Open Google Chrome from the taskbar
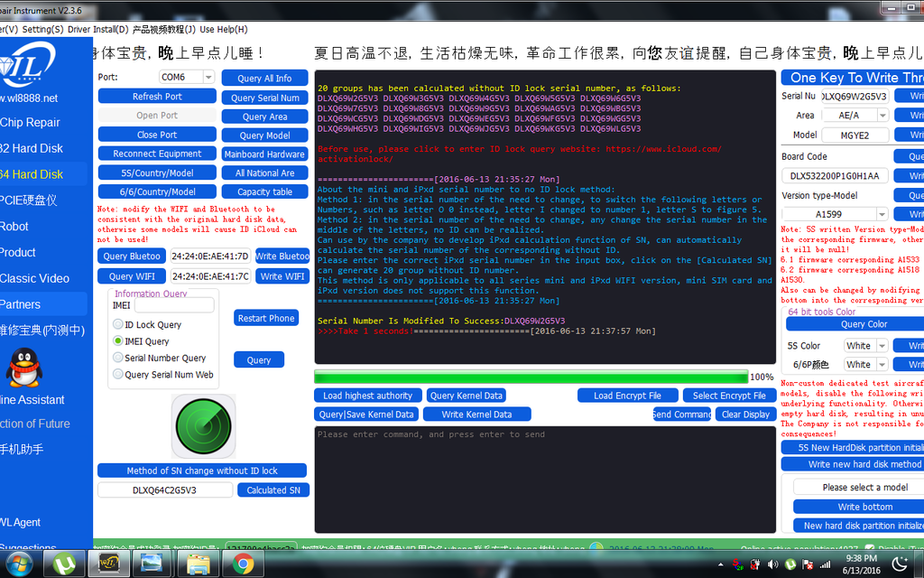 point(242,564)
